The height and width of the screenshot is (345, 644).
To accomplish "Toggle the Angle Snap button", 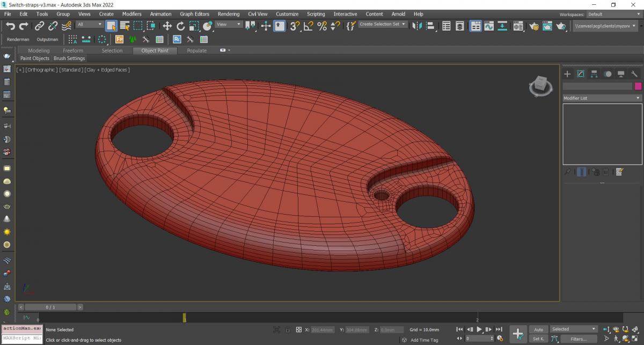I will (309, 26).
